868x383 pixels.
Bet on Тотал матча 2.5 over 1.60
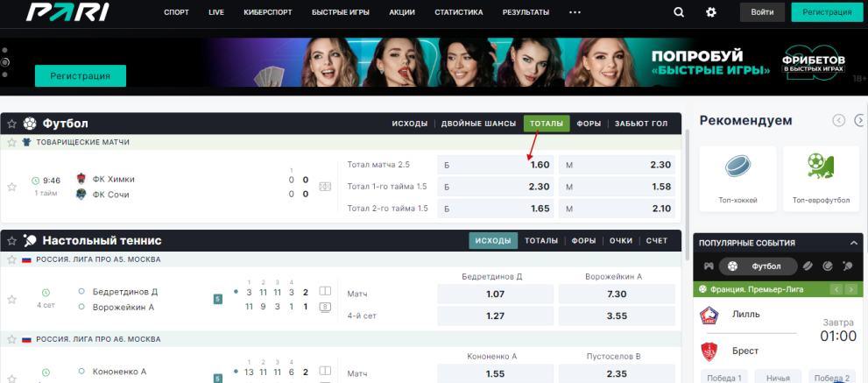click(497, 165)
